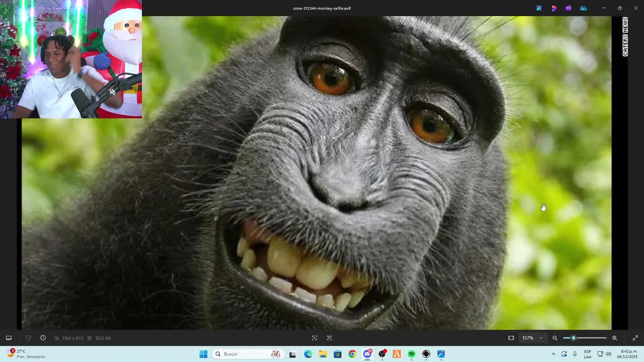Click the 1160 x 653 dimensions text
Screen dimensions: 644x362
[x=73, y=338]
